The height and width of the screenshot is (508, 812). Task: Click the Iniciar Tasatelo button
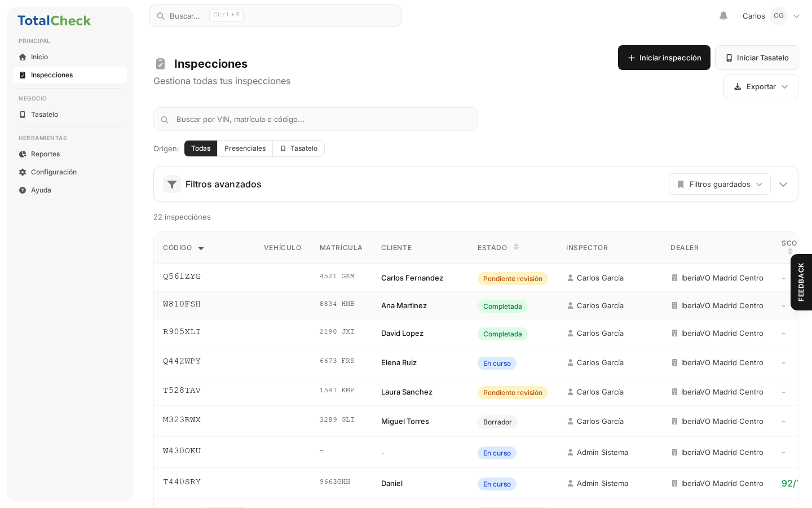coord(756,58)
